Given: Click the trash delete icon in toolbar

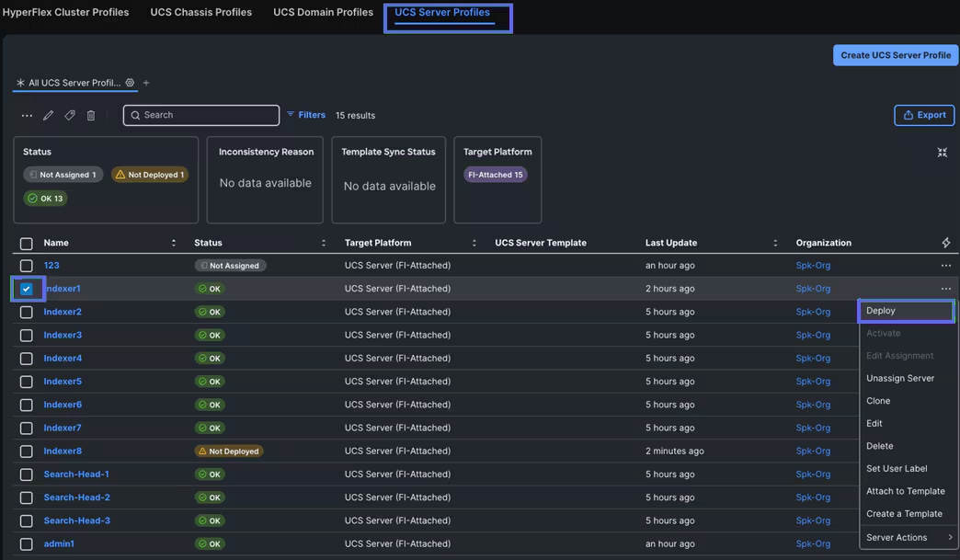Looking at the screenshot, I should click(x=91, y=116).
